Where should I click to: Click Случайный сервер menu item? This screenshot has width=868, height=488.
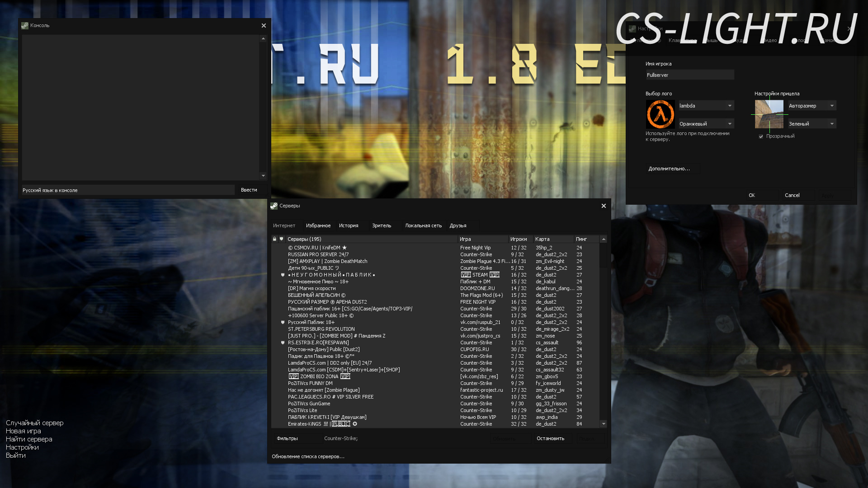point(35,423)
